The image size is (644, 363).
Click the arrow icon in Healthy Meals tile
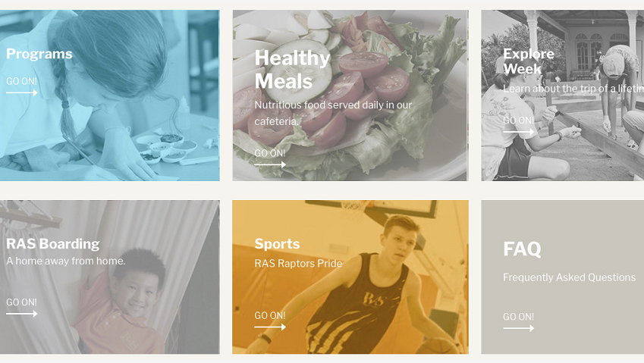[x=270, y=165]
